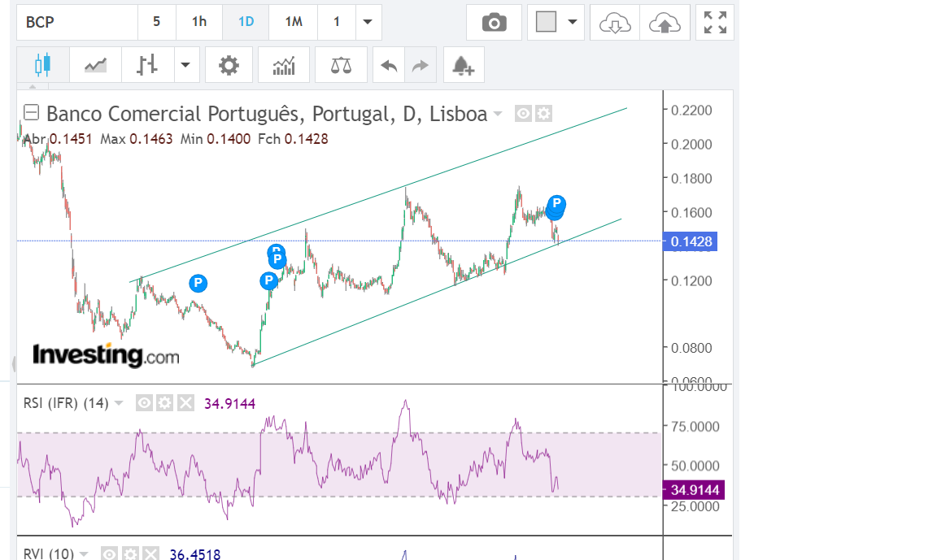Toggle RSI indicator visibility eye
The height and width of the screenshot is (560, 937).
click(x=144, y=404)
